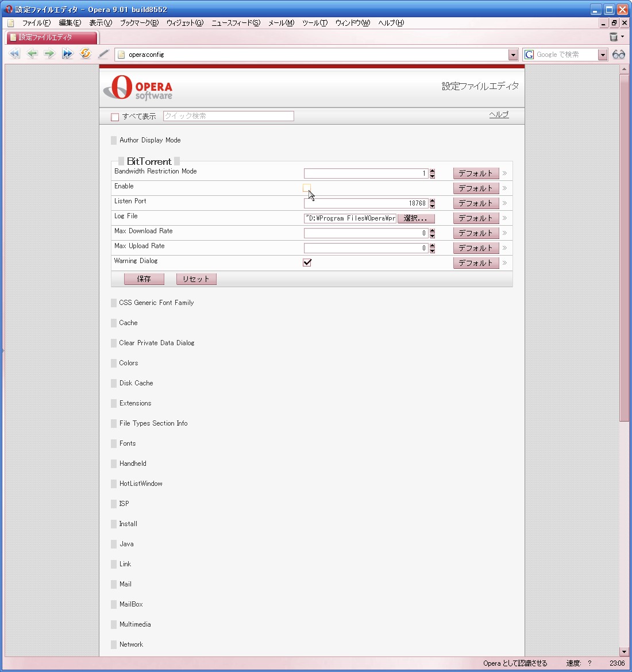The width and height of the screenshot is (632, 672).
Task: Select the 設定ファイルエディタ tab
Action: pos(52,37)
